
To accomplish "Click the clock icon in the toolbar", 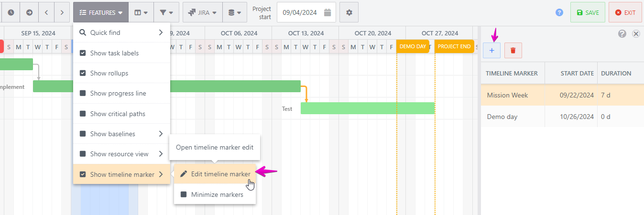I will [x=11, y=12].
